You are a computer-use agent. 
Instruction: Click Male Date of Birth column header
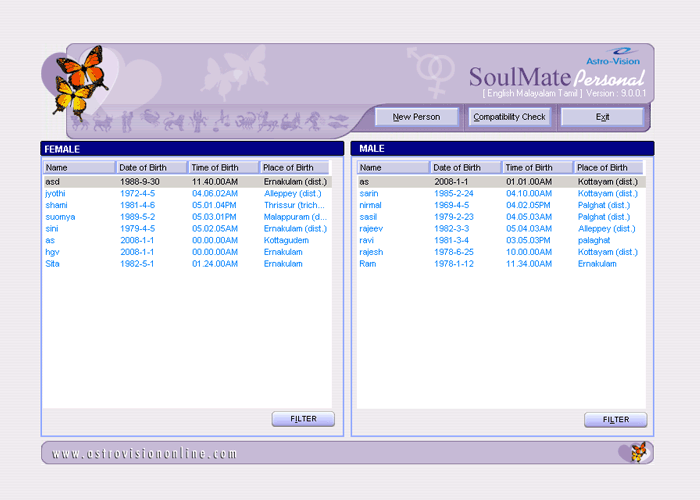(466, 167)
